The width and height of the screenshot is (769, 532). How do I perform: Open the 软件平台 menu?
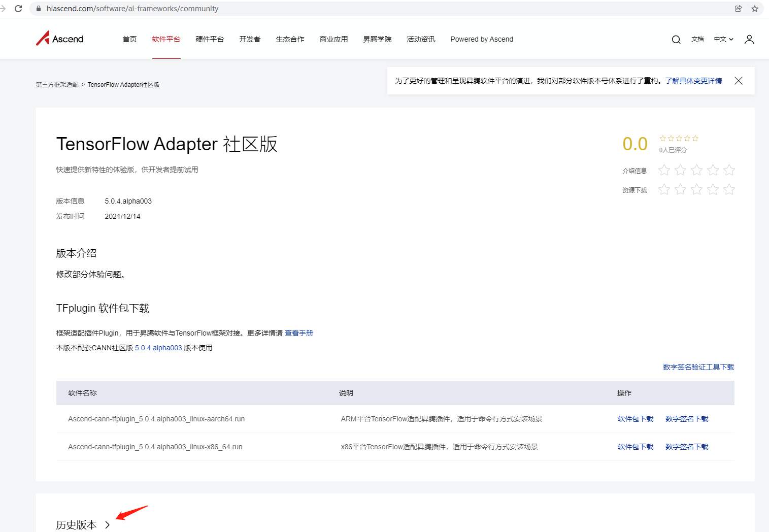tap(166, 39)
